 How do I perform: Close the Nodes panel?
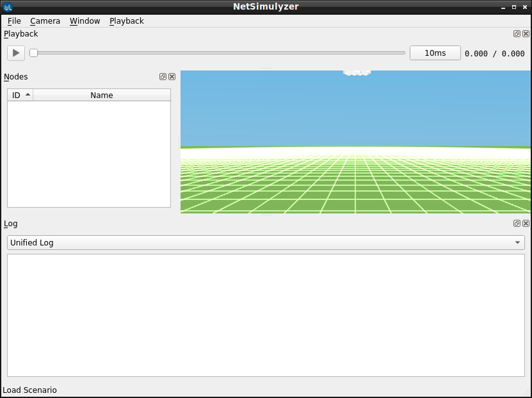click(x=172, y=77)
